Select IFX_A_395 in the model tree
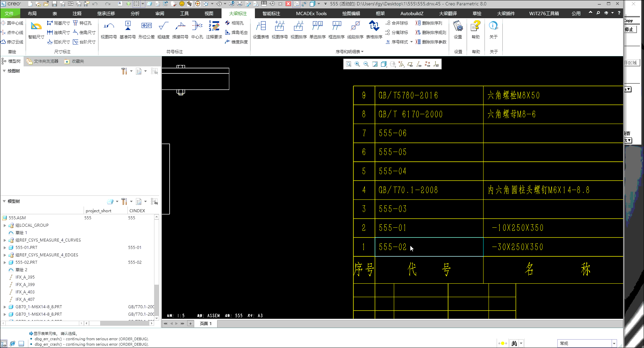 point(25,277)
